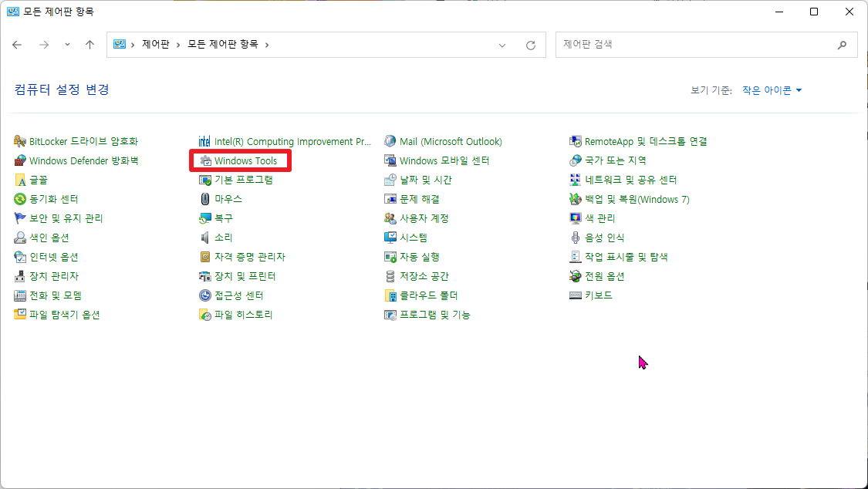Open the 사용자 계정 icon
868x489 pixels.
tap(390, 218)
